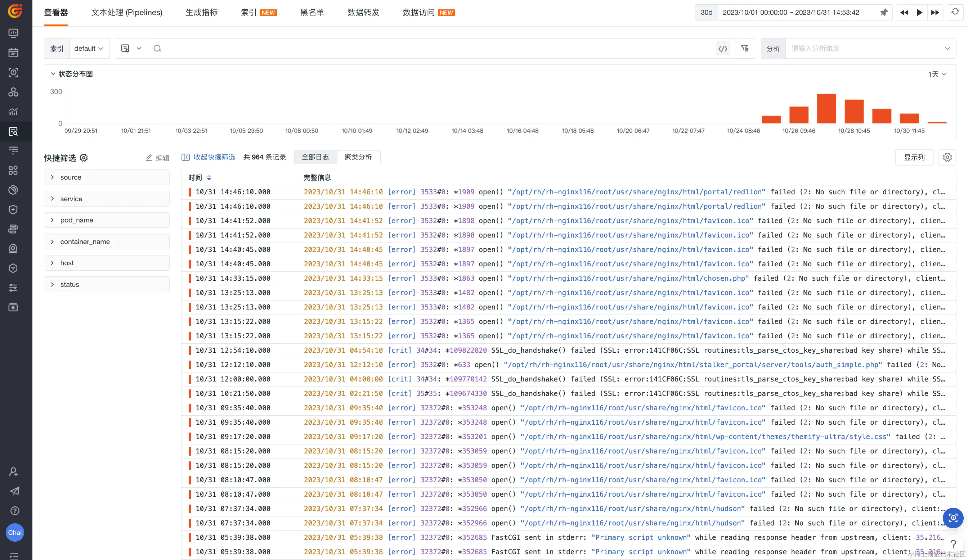Open the 1天 interval dropdown
This screenshot has height=560, width=968.
[x=937, y=74]
